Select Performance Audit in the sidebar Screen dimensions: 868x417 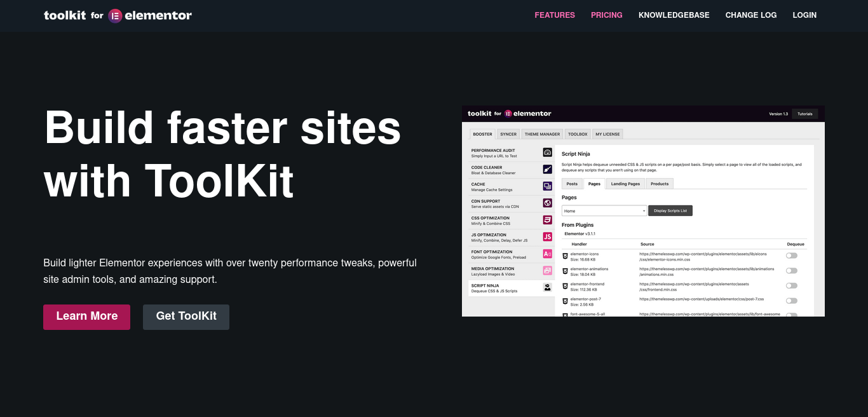(x=494, y=151)
